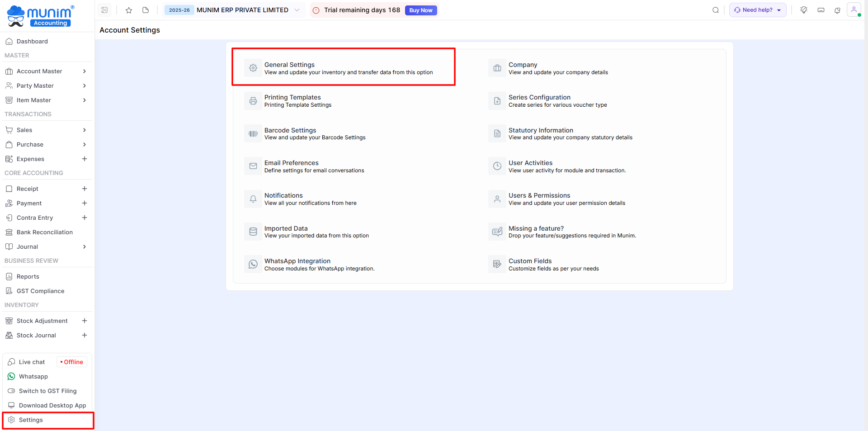
Task: Select the 2025-26 financial year badge
Action: pyautogui.click(x=179, y=10)
